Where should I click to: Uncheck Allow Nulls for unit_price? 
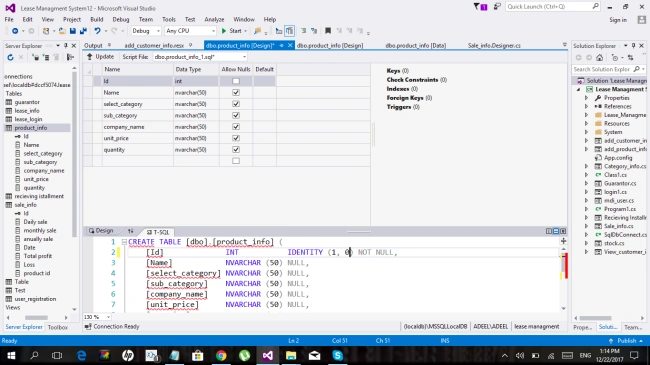(x=236, y=138)
